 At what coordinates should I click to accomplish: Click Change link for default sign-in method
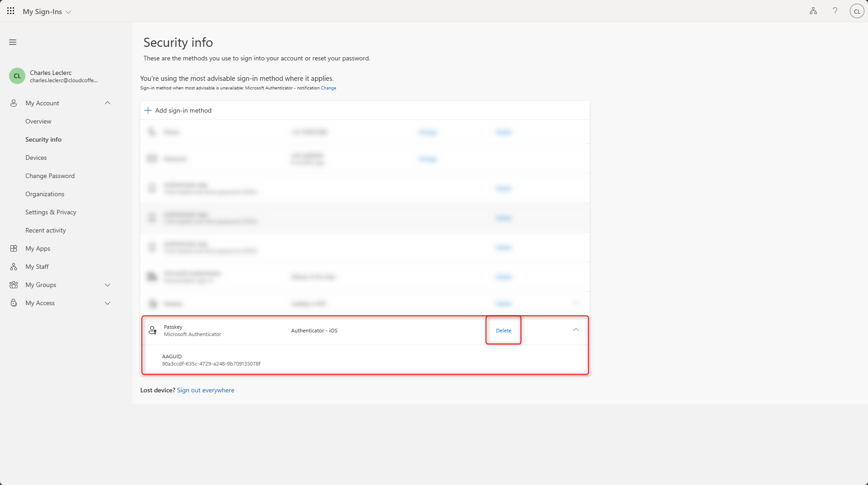328,88
